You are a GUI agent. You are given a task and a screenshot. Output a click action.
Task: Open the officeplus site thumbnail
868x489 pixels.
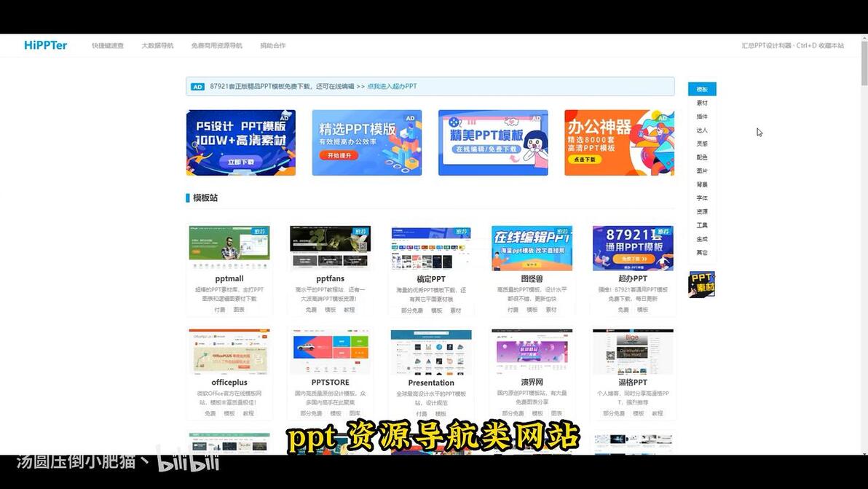pos(229,351)
